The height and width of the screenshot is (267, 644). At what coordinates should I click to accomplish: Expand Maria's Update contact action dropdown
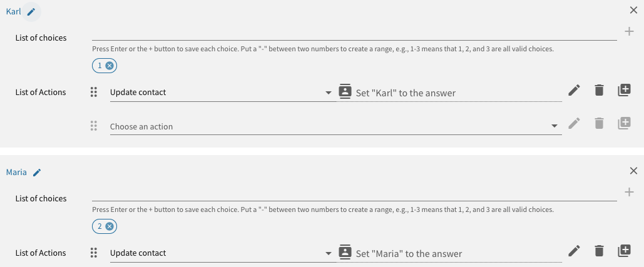329,253
